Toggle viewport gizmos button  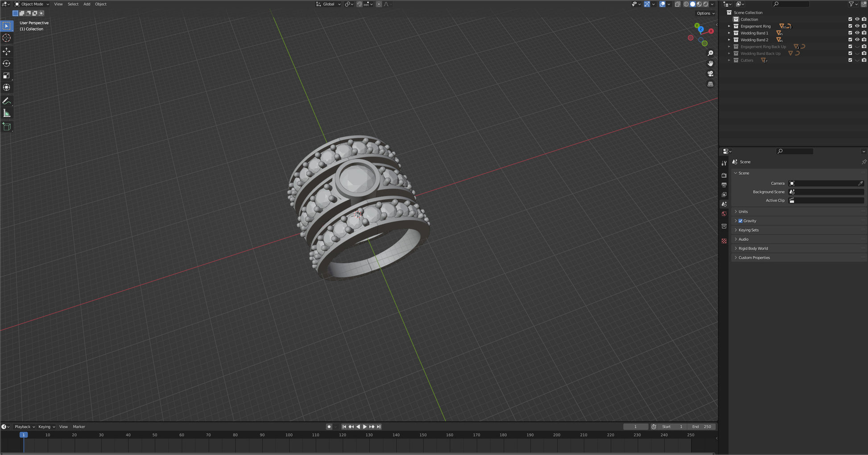point(647,4)
